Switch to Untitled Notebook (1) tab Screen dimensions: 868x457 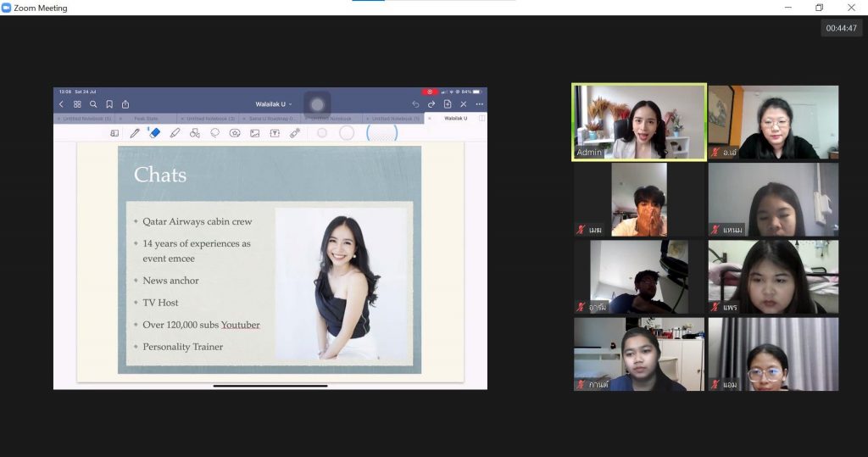click(395, 119)
